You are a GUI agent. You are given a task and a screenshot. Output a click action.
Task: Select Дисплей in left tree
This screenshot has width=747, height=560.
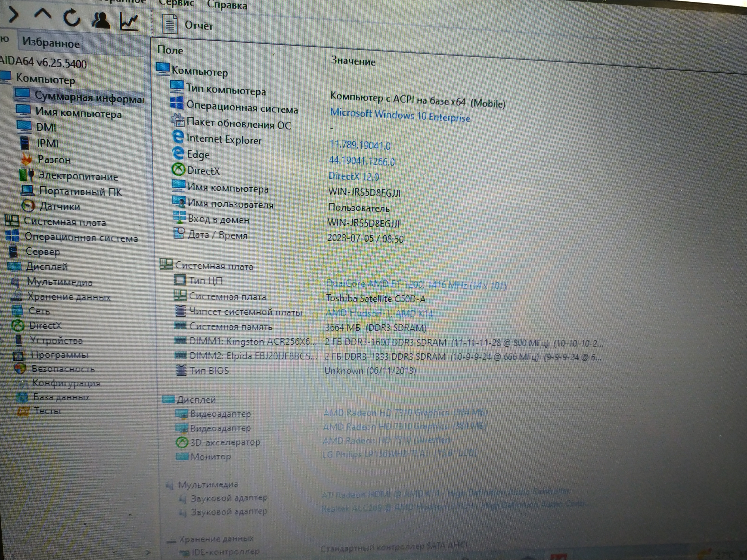(38, 267)
